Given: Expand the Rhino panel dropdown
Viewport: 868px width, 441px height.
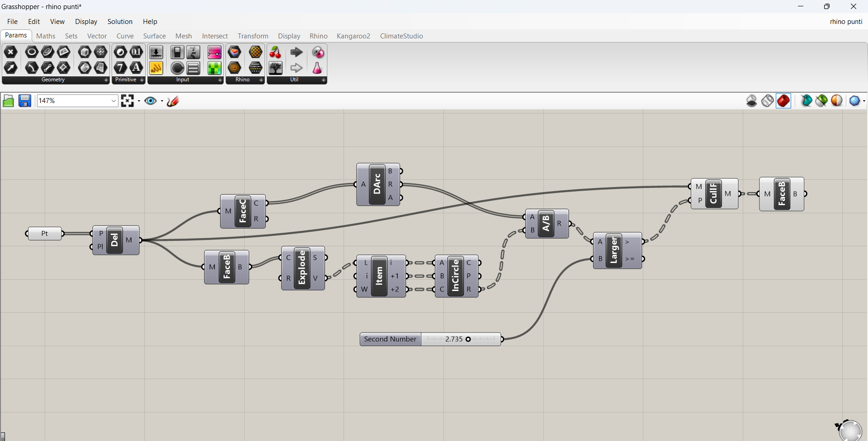Looking at the screenshot, I should pyautogui.click(x=261, y=80).
